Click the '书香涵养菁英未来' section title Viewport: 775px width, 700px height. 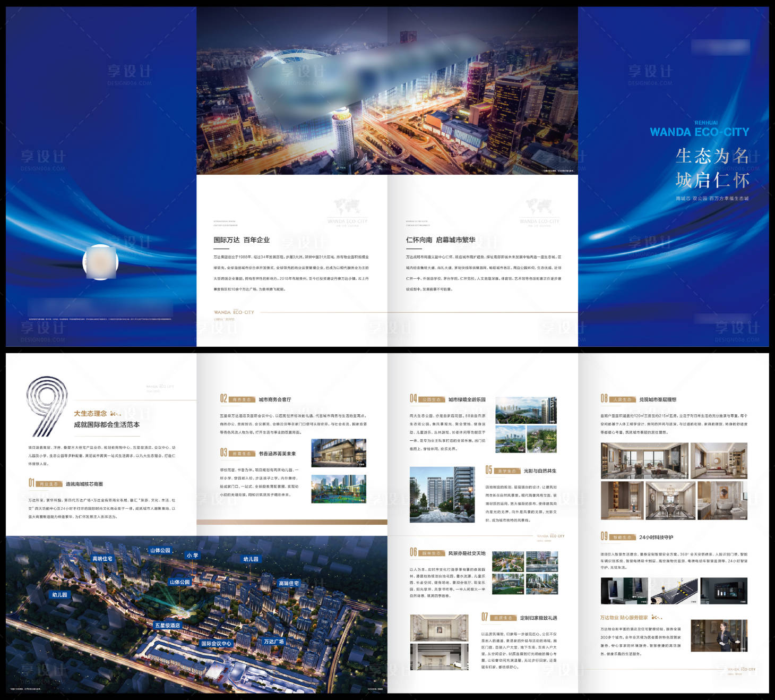[277, 454]
